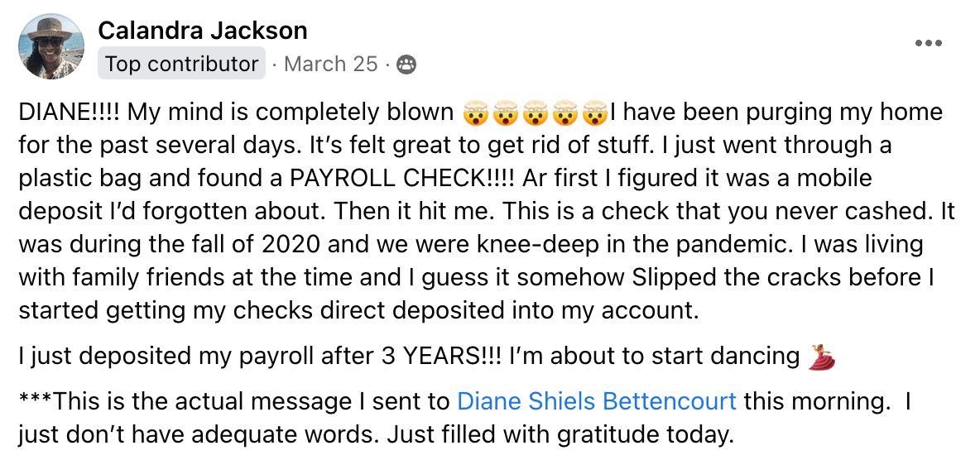This screenshot has width=980, height=460.
Task: Click the third mind-blown emoji
Action: pyautogui.click(x=533, y=112)
